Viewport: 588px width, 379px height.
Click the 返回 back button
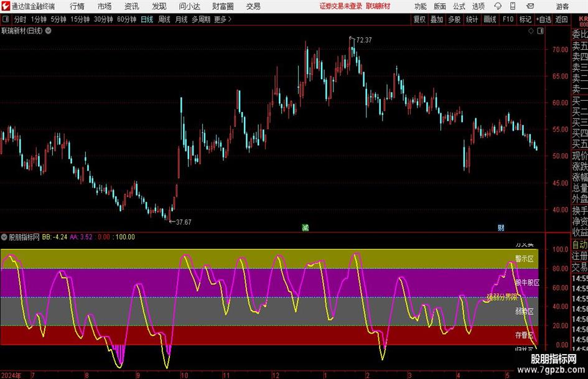(561, 19)
